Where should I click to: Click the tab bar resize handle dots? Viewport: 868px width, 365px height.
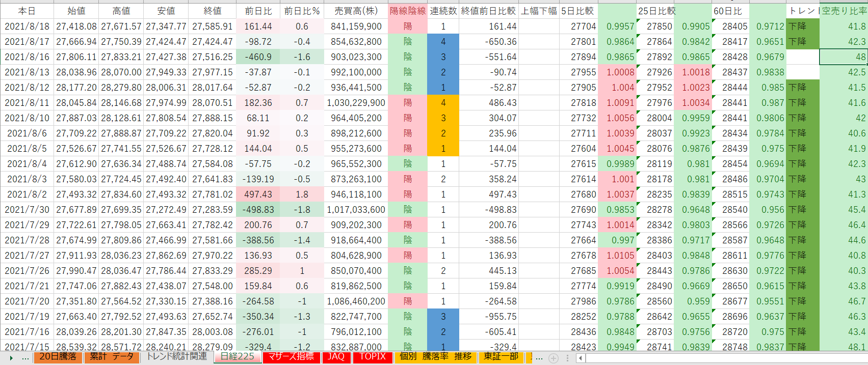[568, 358]
